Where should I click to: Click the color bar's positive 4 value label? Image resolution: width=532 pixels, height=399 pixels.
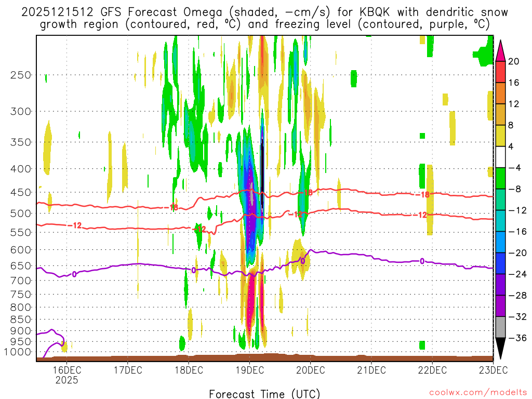tap(511, 147)
